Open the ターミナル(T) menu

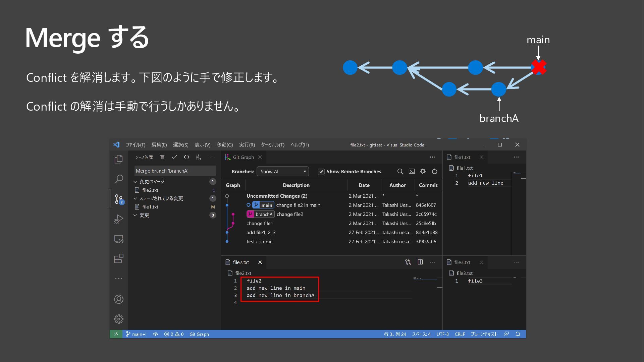coord(272,145)
